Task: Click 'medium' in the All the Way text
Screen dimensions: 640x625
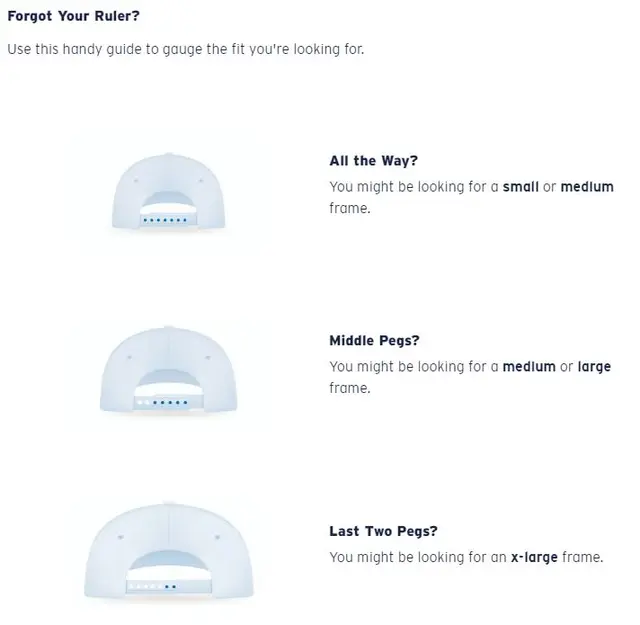Action: click(x=587, y=187)
